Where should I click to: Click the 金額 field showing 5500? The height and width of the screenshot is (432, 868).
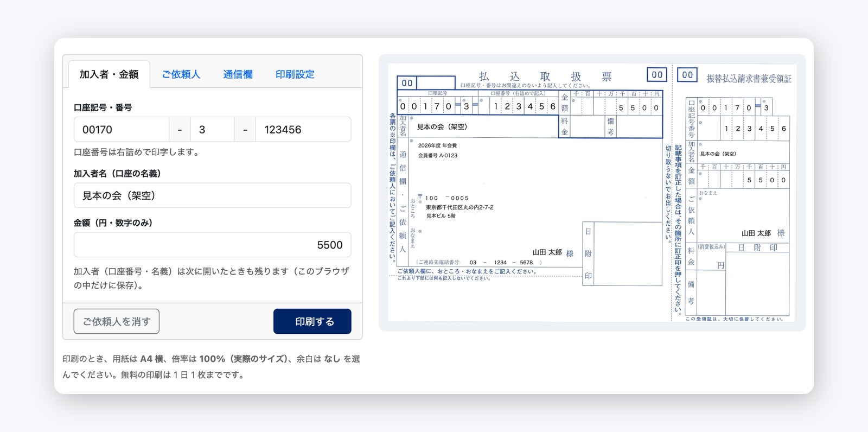click(x=212, y=245)
